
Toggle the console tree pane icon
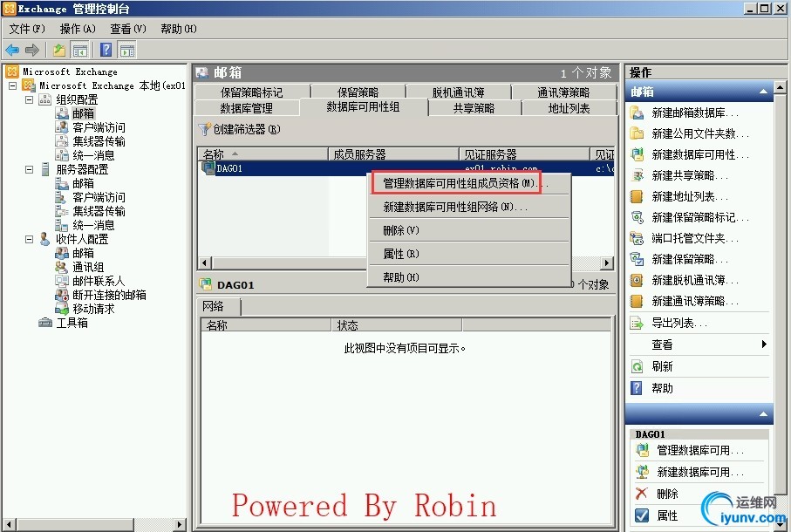pyautogui.click(x=79, y=50)
